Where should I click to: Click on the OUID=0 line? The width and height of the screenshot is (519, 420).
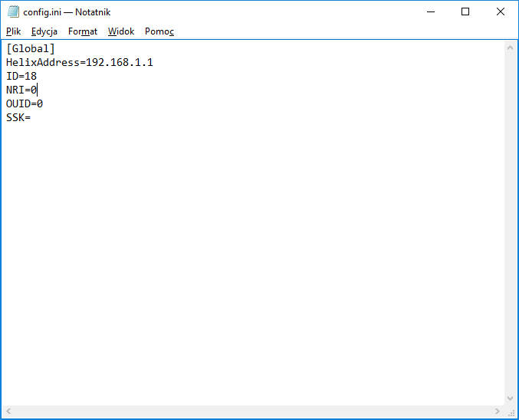pyautogui.click(x=25, y=103)
